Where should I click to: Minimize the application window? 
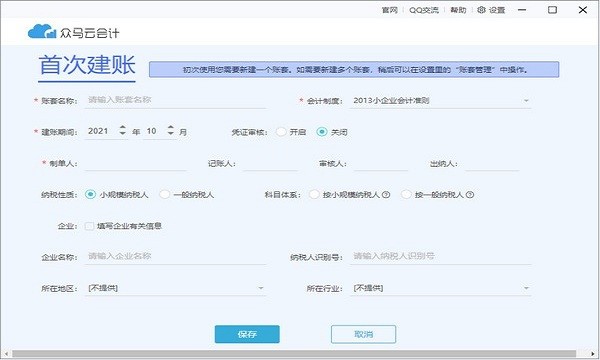click(x=522, y=10)
